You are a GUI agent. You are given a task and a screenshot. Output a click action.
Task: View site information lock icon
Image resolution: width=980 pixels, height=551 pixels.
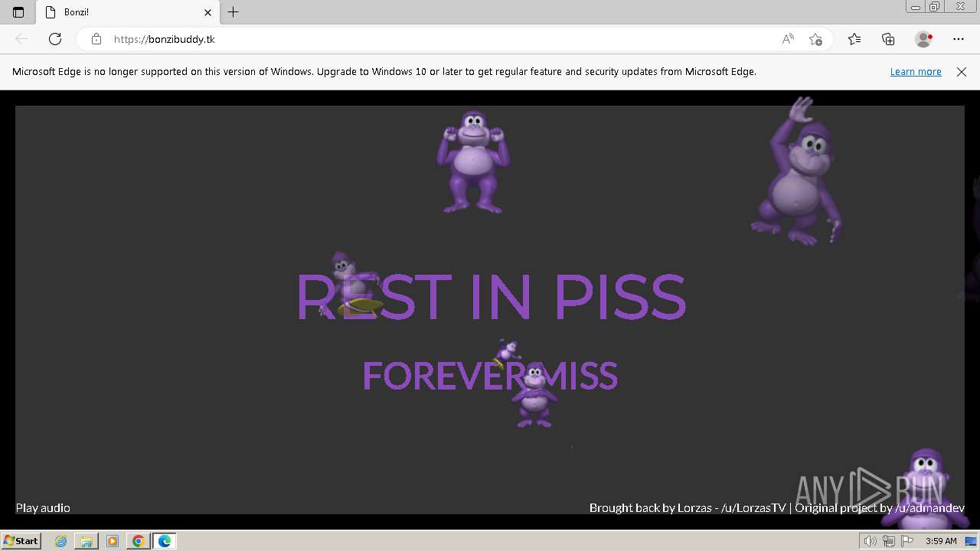pyautogui.click(x=96, y=39)
